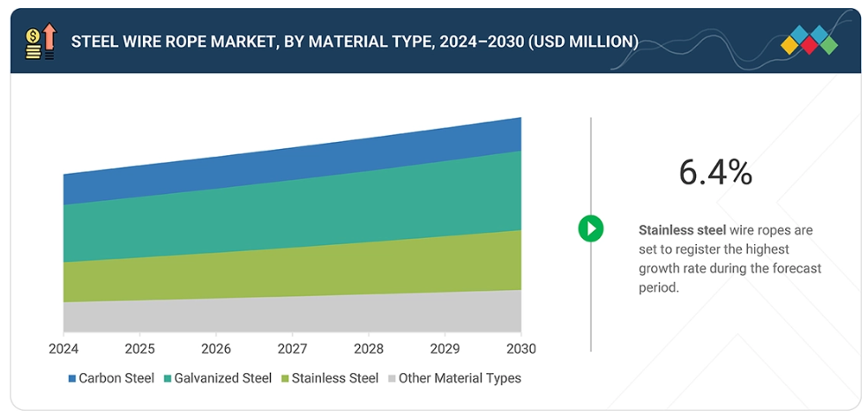
Task: Click the Steel Wire Rope Market title
Action: click(355, 41)
